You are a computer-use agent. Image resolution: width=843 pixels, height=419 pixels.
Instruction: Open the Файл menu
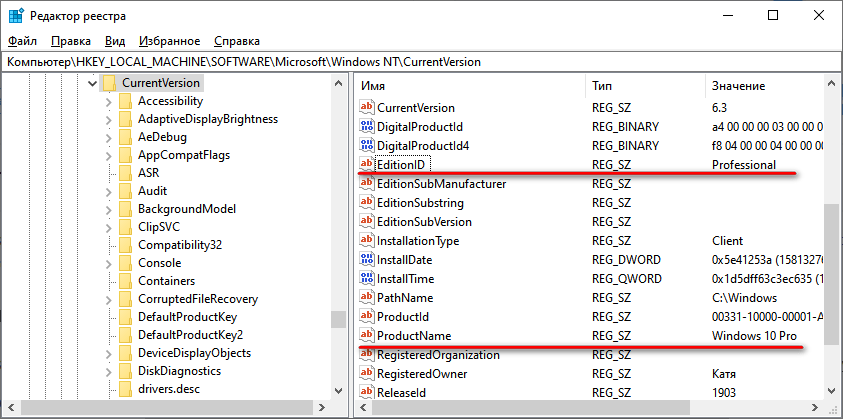coord(23,41)
